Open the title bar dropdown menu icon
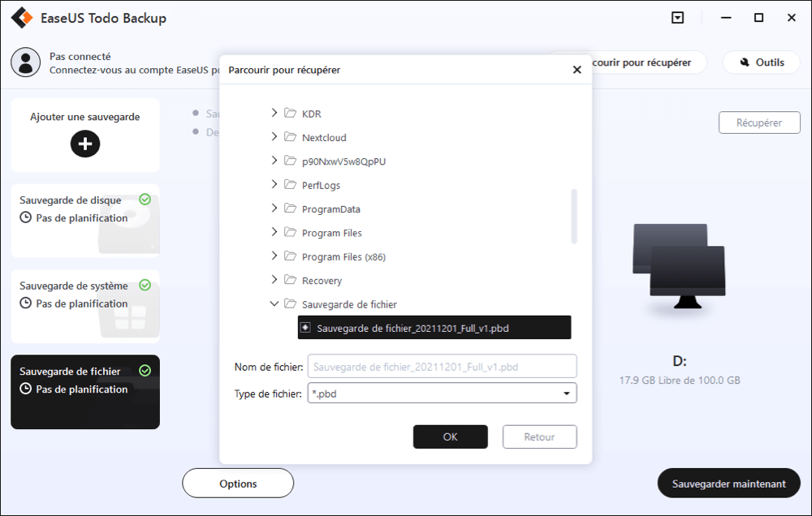 click(x=677, y=18)
